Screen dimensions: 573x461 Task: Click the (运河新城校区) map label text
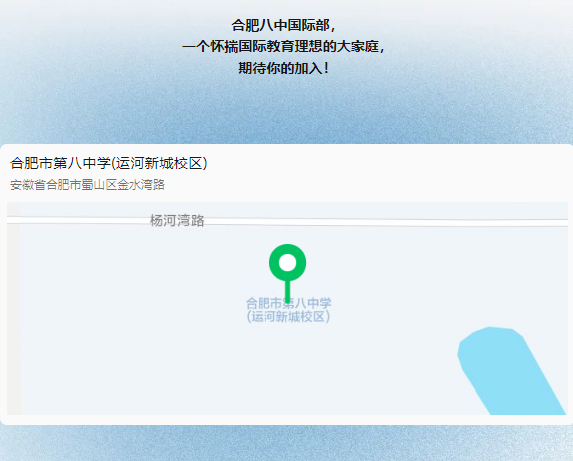(x=288, y=317)
